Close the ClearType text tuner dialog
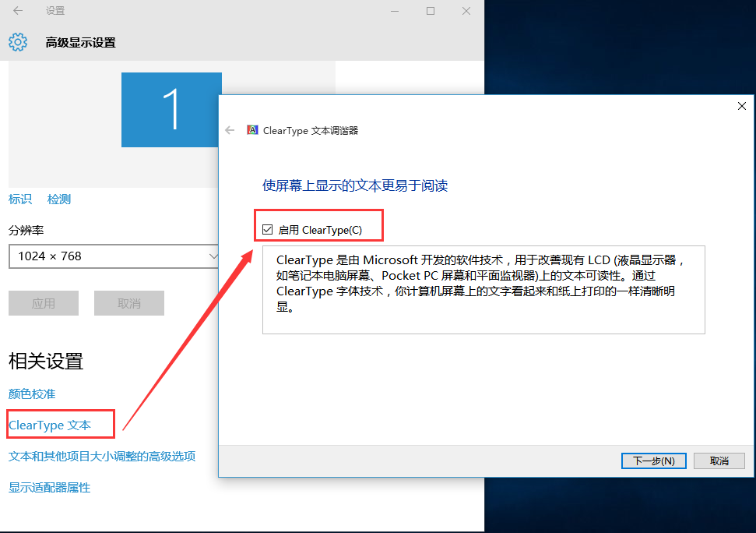This screenshot has width=756, height=533. point(741,106)
